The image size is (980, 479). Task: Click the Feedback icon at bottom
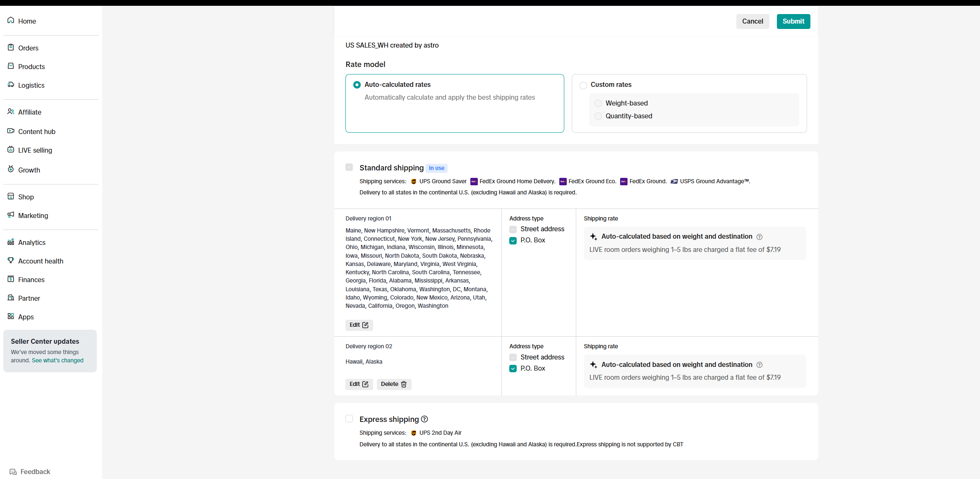[13, 472]
